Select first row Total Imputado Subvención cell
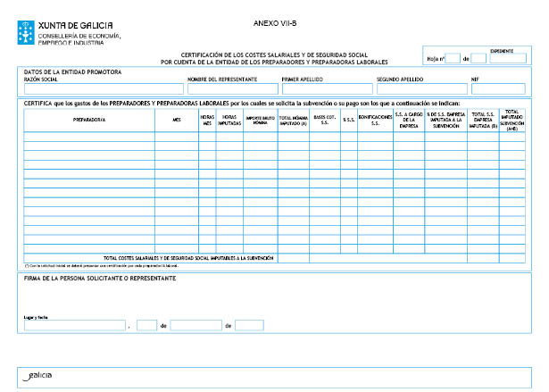This screenshot has height=392, width=549. coord(512,137)
